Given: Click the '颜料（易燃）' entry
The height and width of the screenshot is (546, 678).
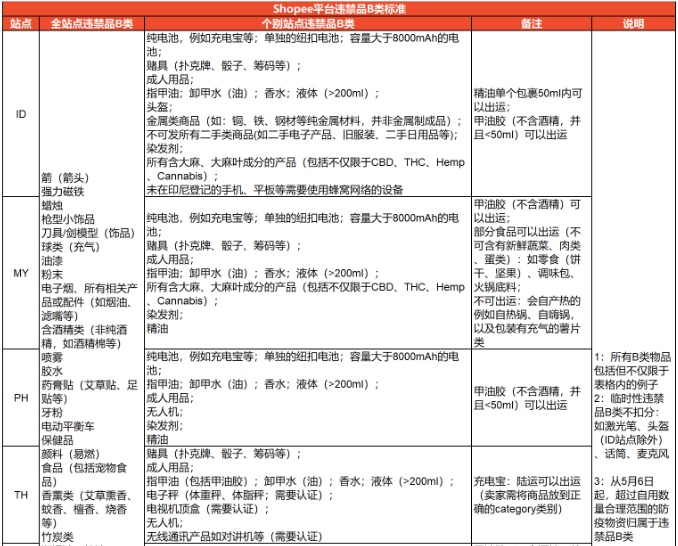Looking at the screenshot, I should pyautogui.click(x=70, y=454).
